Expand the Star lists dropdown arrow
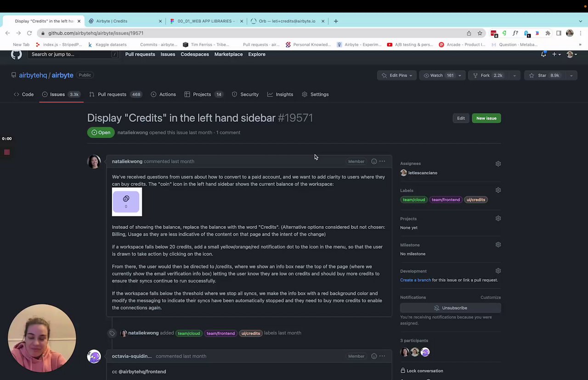 [x=571, y=75]
